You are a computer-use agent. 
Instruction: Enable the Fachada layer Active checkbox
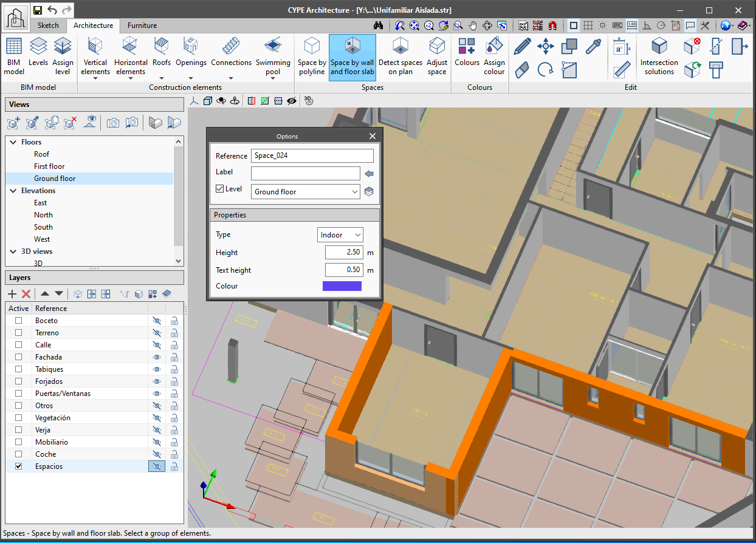[18, 357]
